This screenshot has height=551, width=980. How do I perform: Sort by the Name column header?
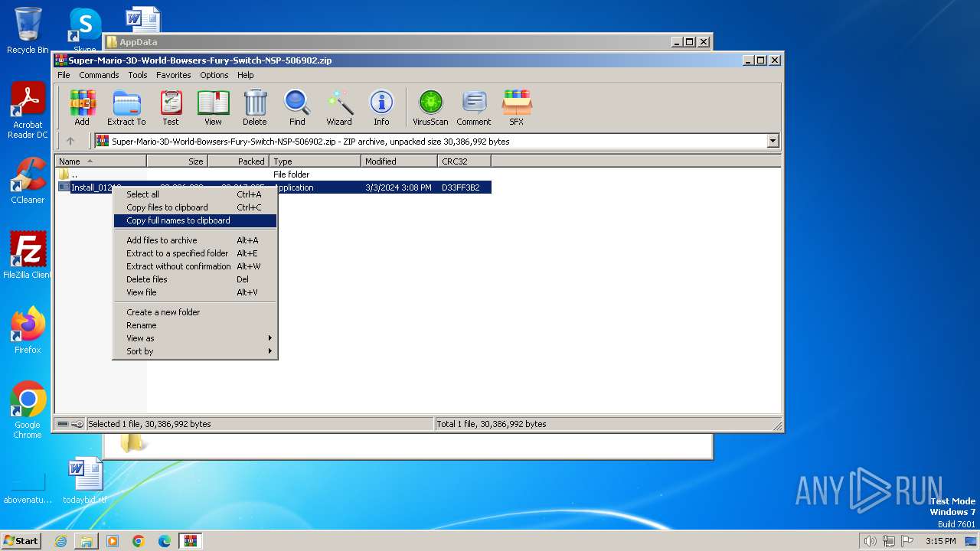pos(100,161)
